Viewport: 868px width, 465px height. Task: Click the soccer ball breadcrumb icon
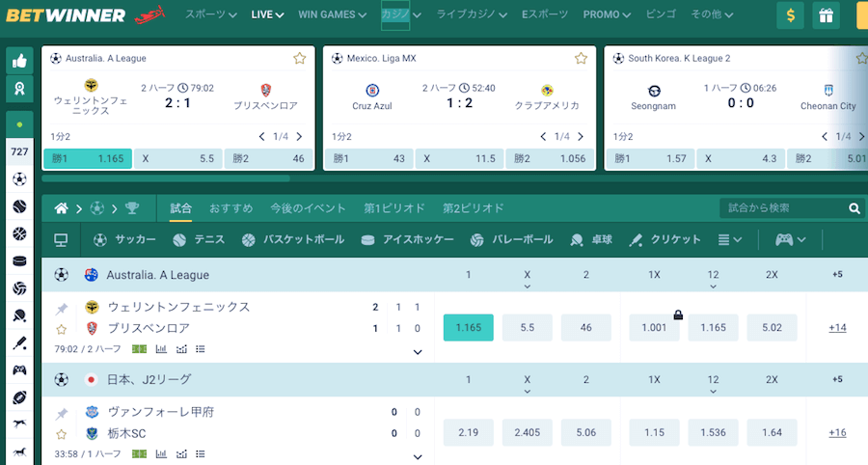point(96,208)
